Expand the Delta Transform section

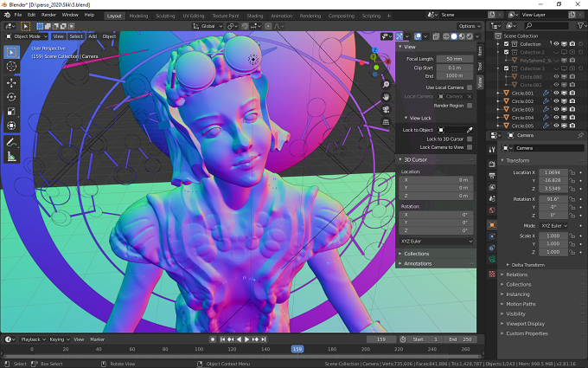click(x=527, y=265)
